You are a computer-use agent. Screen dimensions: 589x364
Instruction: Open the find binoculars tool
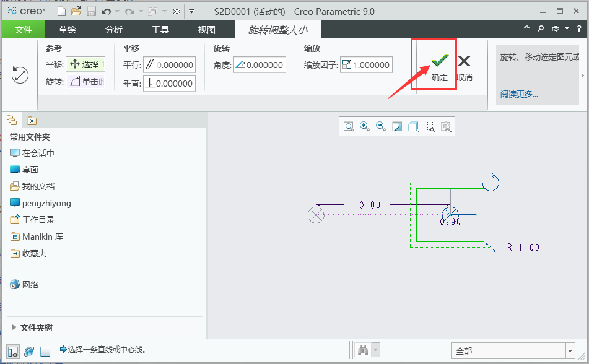(363, 350)
